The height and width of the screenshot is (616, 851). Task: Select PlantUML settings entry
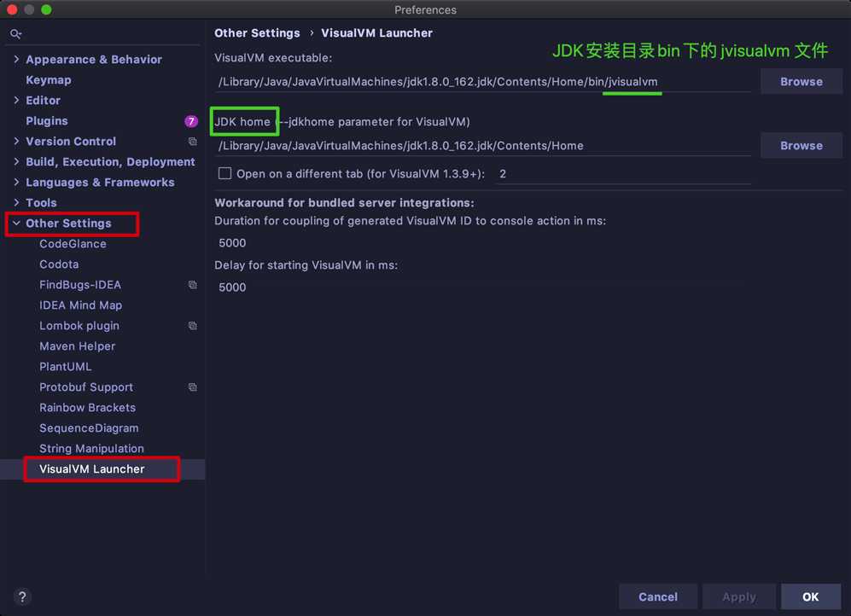(66, 367)
